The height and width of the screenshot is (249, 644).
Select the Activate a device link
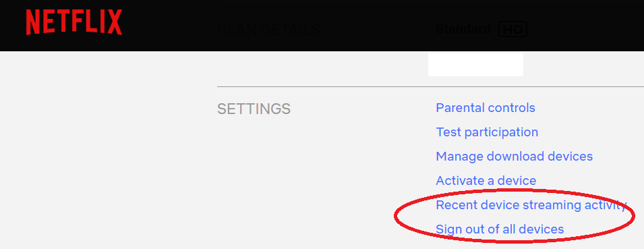pyautogui.click(x=486, y=181)
